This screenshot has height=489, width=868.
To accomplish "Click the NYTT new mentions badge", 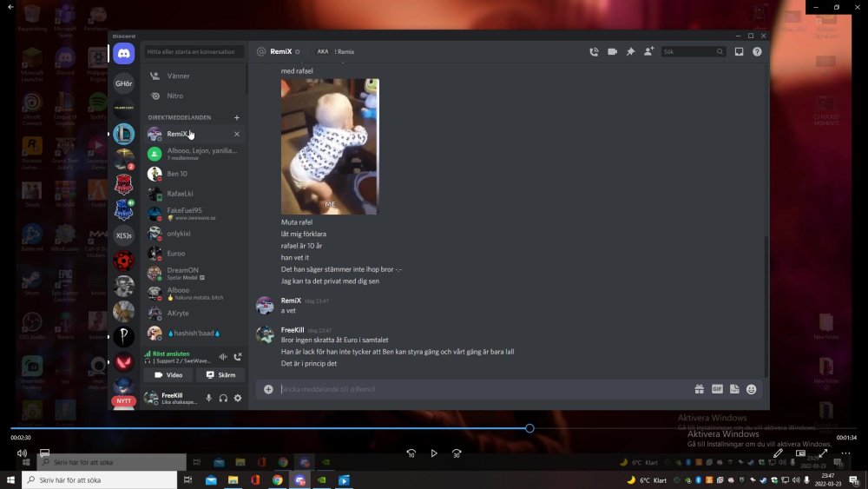I will [x=123, y=401].
